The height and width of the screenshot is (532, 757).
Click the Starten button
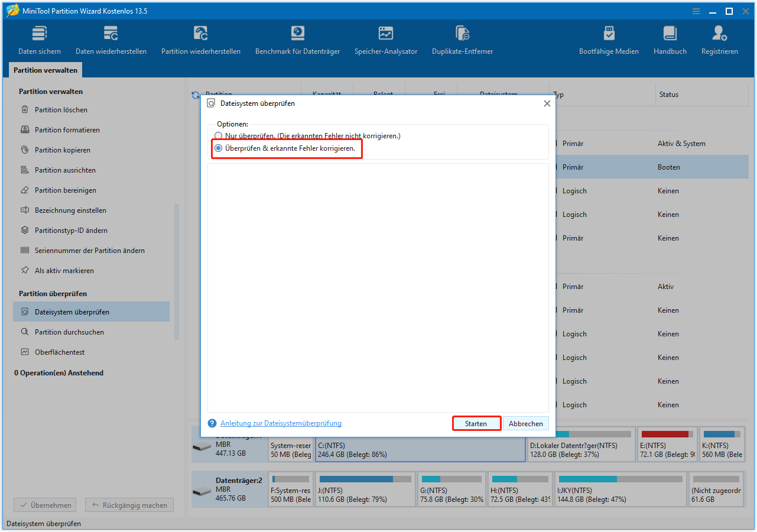point(476,423)
